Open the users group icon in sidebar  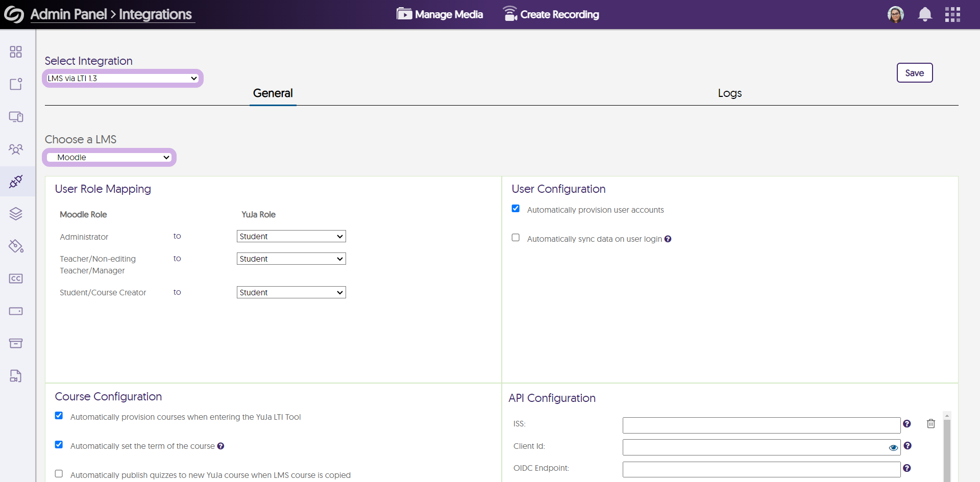16,149
